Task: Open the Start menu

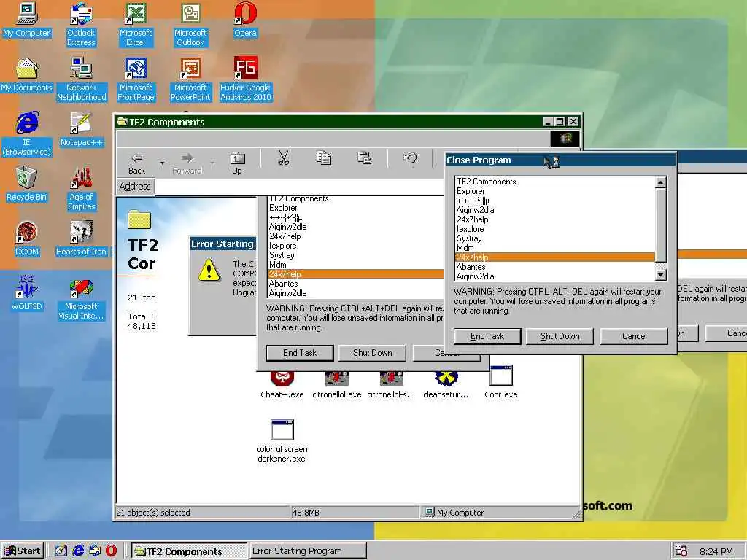Action: tap(23, 551)
